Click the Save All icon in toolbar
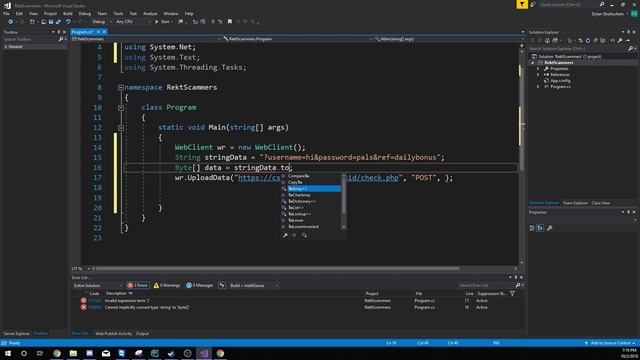Screen dimensions: 640x360 [x=58, y=22]
